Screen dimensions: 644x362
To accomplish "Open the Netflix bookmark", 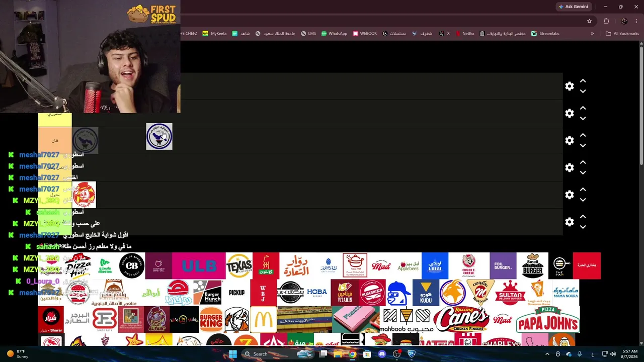I will 464,34.
